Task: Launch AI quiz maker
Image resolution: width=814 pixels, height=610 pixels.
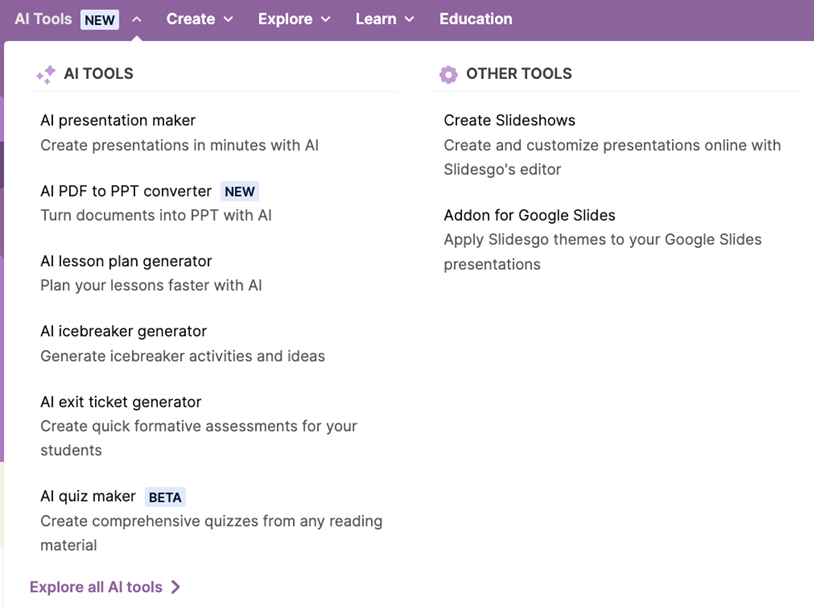Action: [88, 496]
